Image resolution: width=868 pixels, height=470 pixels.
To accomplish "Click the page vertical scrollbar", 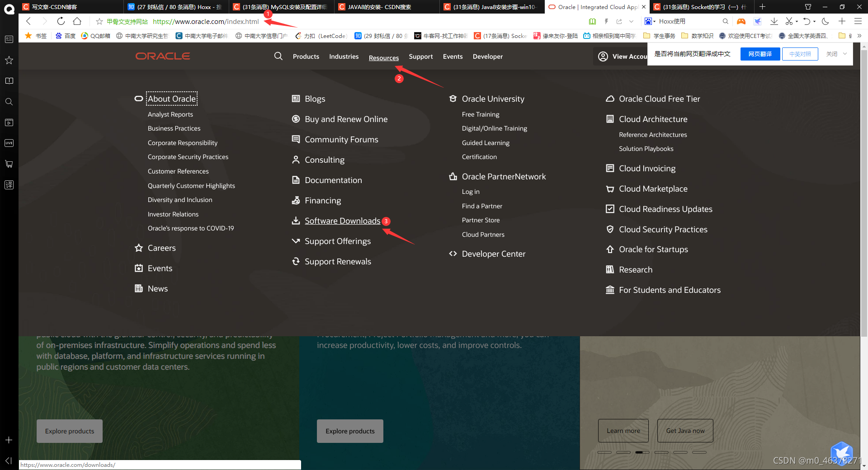I will [x=864, y=194].
